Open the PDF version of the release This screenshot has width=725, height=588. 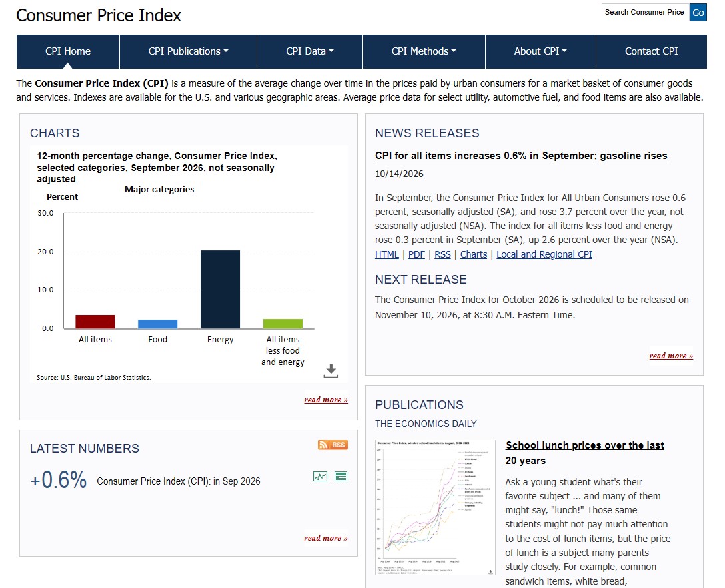(416, 254)
